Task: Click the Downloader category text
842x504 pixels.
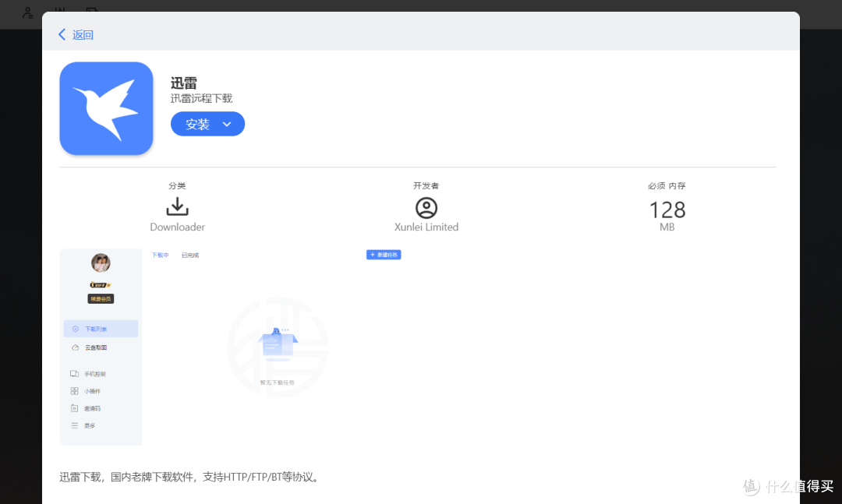Action: pos(177,227)
